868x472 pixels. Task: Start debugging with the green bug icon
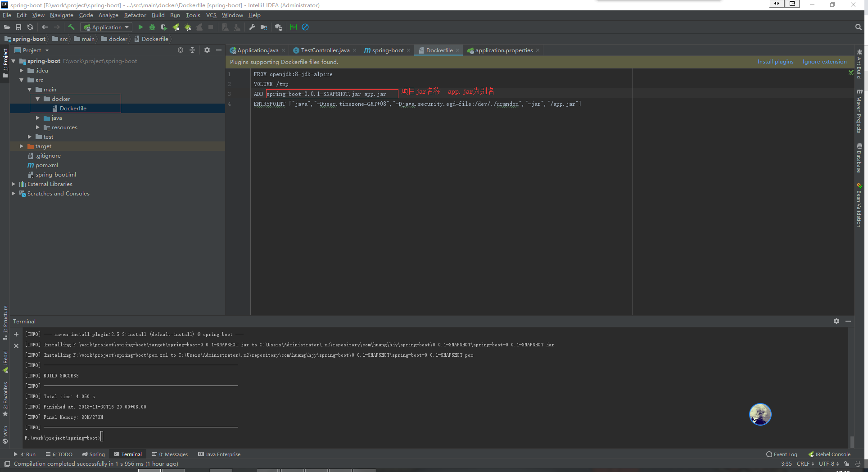point(152,27)
